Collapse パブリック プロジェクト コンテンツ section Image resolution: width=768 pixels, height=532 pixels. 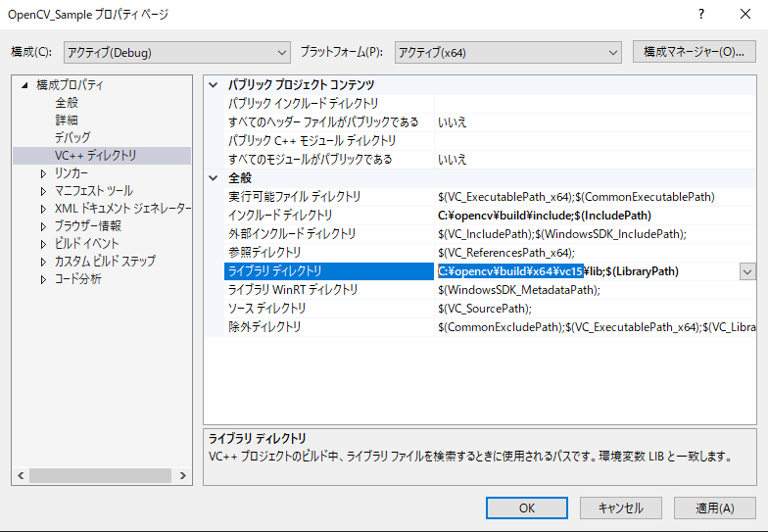point(214,84)
